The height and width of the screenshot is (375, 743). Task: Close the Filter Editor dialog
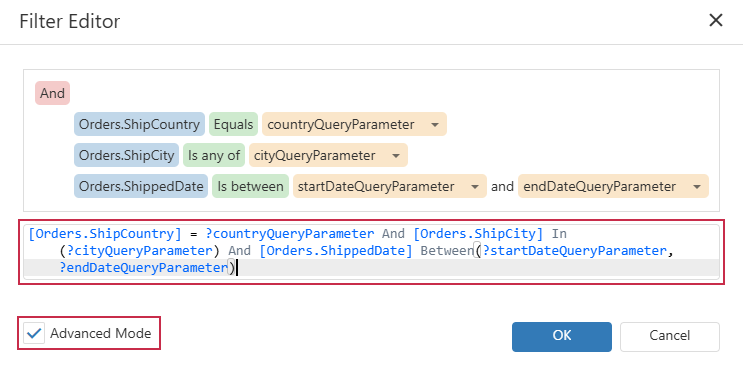[716, 20]
